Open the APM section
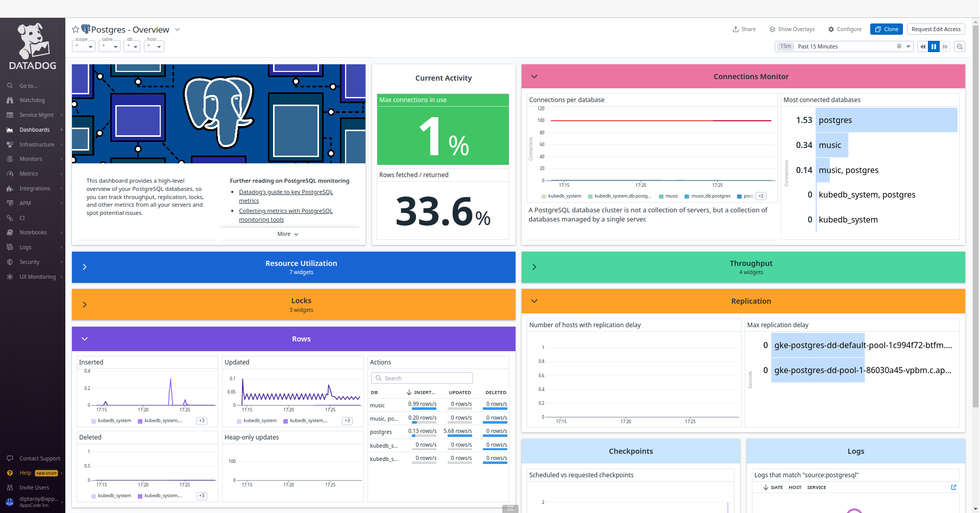The width and height of the screenshot is (980, 513). pos(24,203)
